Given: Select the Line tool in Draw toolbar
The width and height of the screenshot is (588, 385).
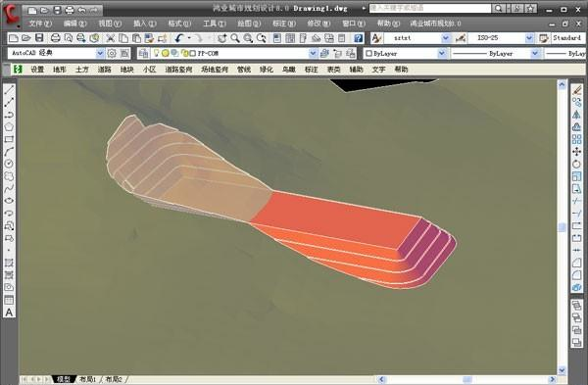Looking at the screenshot, I should click(9, 89).
